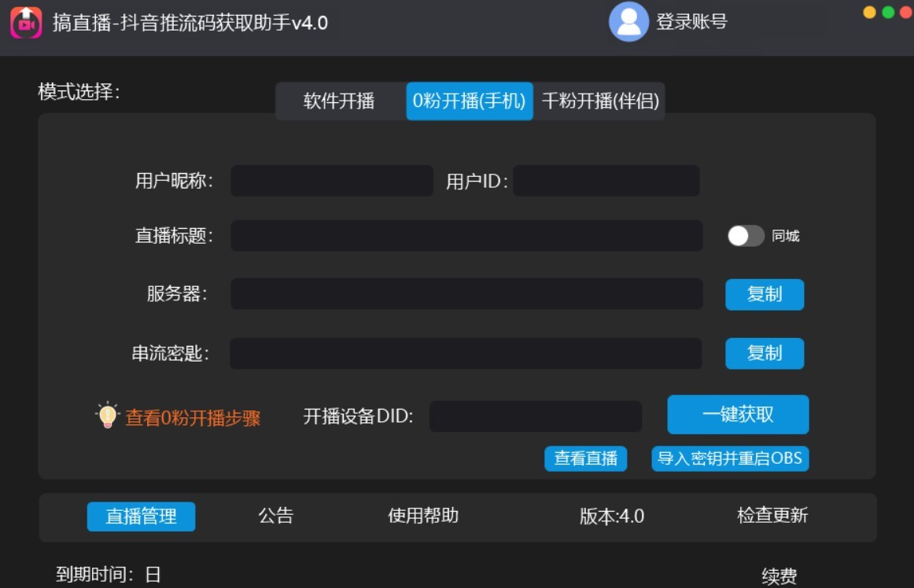Focus the 开播设备DID input field
This screenshot has width=914, height=588.
pos(536,416)
